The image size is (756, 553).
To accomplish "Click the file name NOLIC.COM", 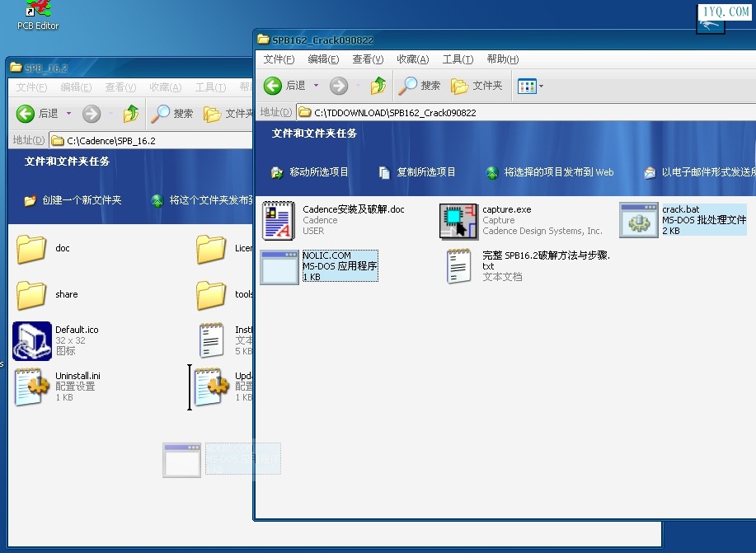I will [x=326, y=255].
